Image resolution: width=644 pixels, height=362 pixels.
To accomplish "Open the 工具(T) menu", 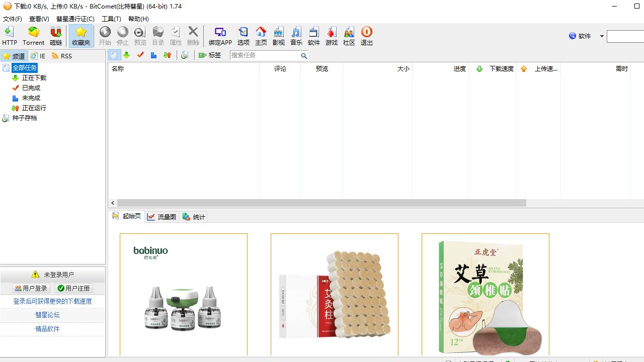I will pos(111,19).
